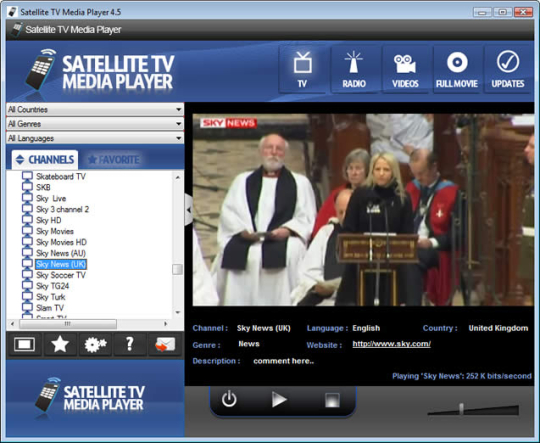This screenshot has width=540, height=443.
Task: Click the stop button
Action: tap(332, 400)
